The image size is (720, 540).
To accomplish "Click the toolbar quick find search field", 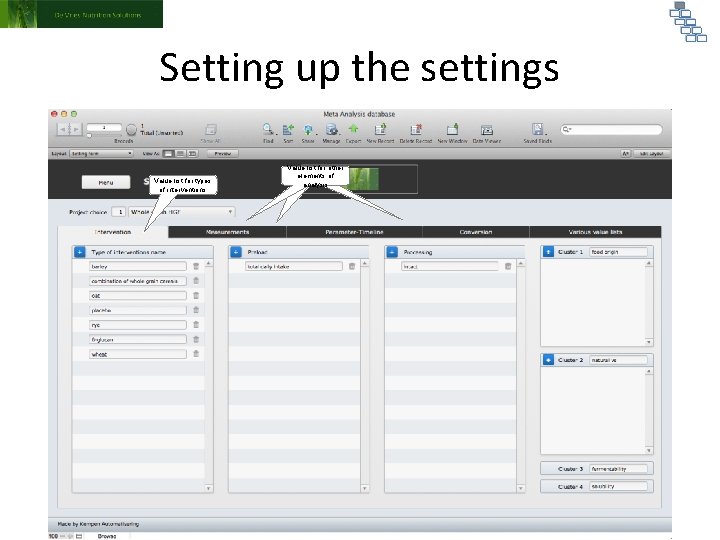I will click(x=611, y=129).
